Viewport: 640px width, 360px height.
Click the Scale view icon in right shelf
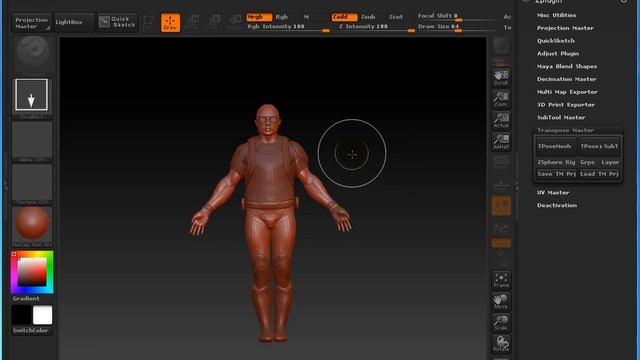[x=501, y=323]
